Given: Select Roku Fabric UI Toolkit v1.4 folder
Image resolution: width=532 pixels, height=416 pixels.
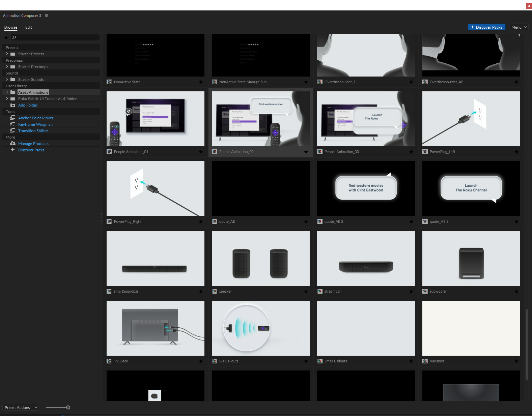Looking at the screenshot, I should pos(51,99).
